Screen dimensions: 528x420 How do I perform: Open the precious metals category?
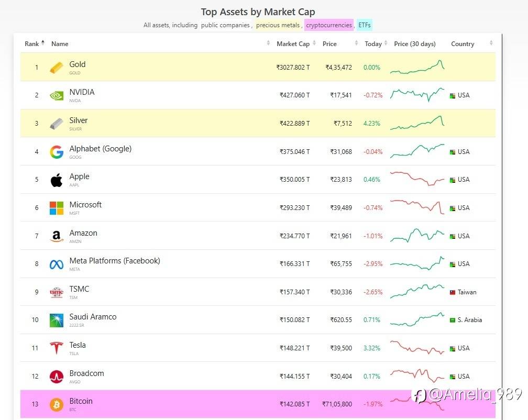[x=278, y=25]
